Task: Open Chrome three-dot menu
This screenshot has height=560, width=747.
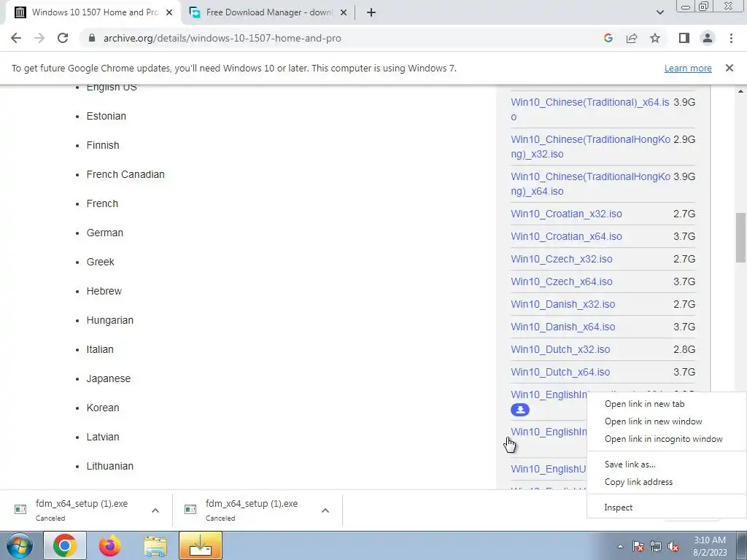Action: (731, 38)
